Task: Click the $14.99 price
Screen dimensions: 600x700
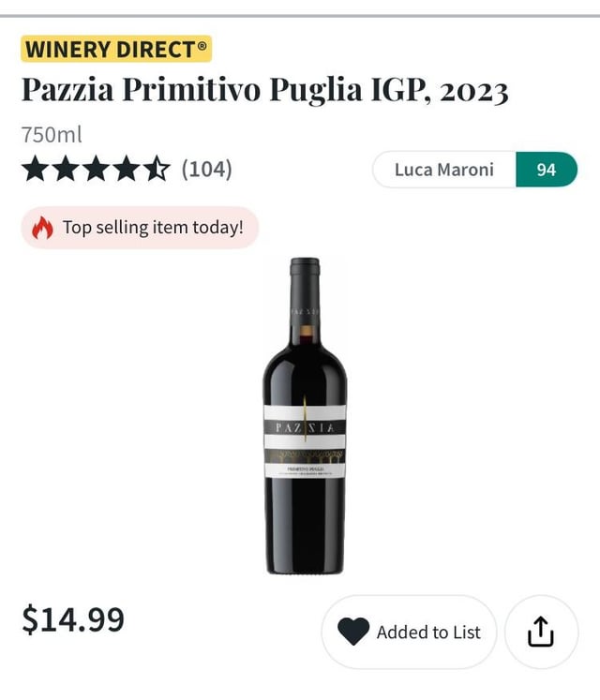Action: [x=73, y=619]
